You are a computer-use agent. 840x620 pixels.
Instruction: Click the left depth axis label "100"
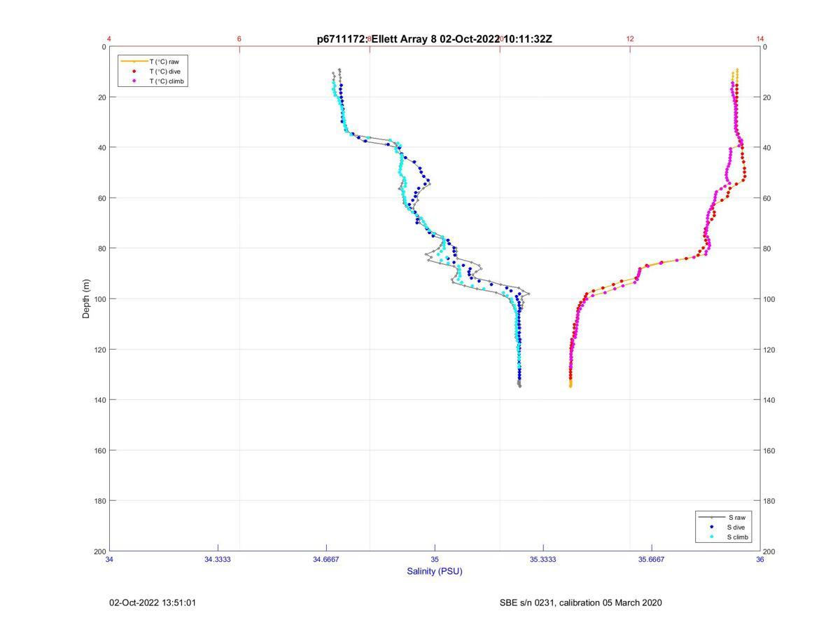tap(100, 299)
